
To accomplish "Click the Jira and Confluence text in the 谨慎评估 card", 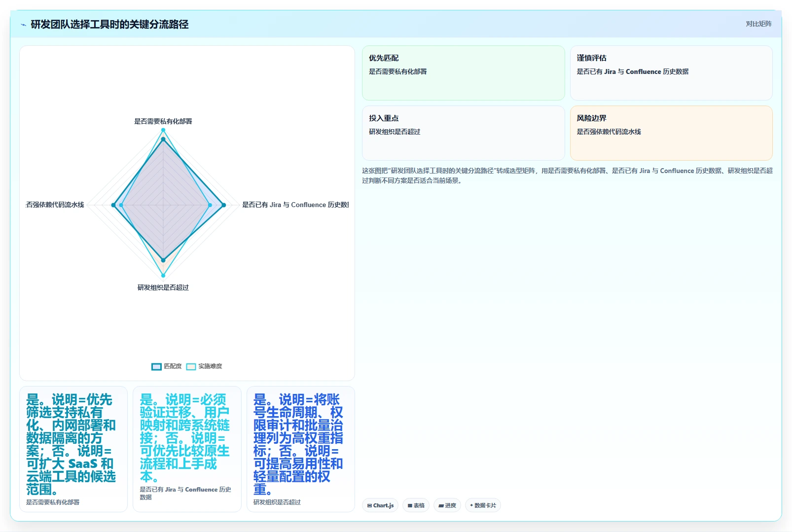I will (x=633, y=71).
